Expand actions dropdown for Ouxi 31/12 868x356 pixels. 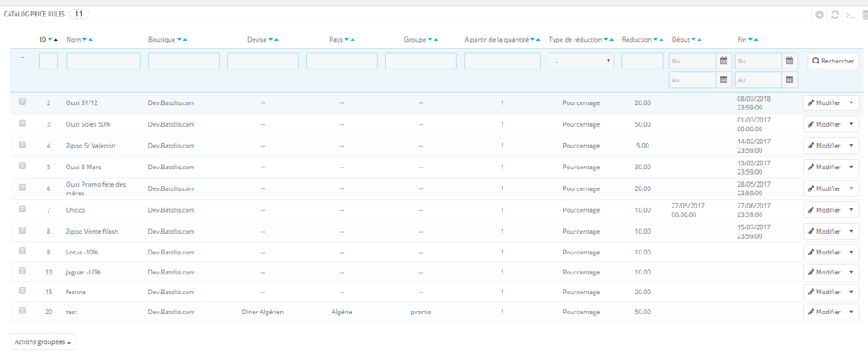pyautogui.click(x=852, y=103)
